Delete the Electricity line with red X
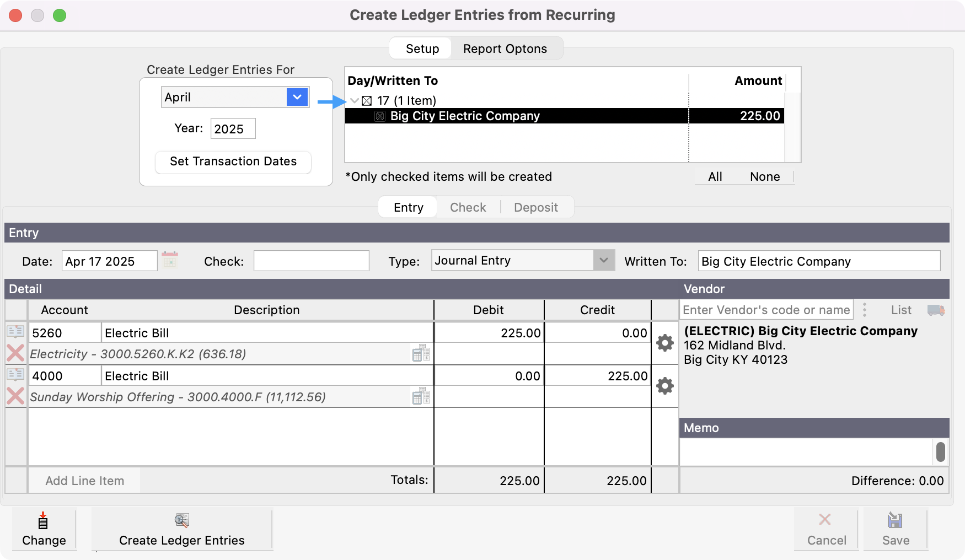Image resolution: width=965 pixels, height=560 pixels. pyautogui.click(x=15, y=353)
